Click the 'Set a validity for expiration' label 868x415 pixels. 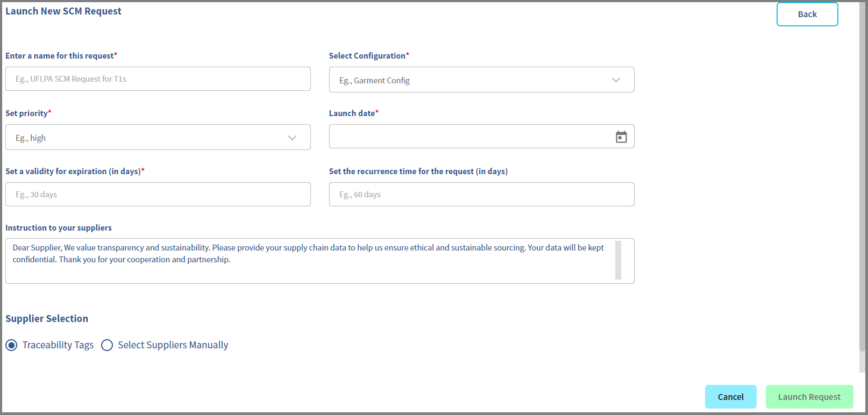point(75,171)
